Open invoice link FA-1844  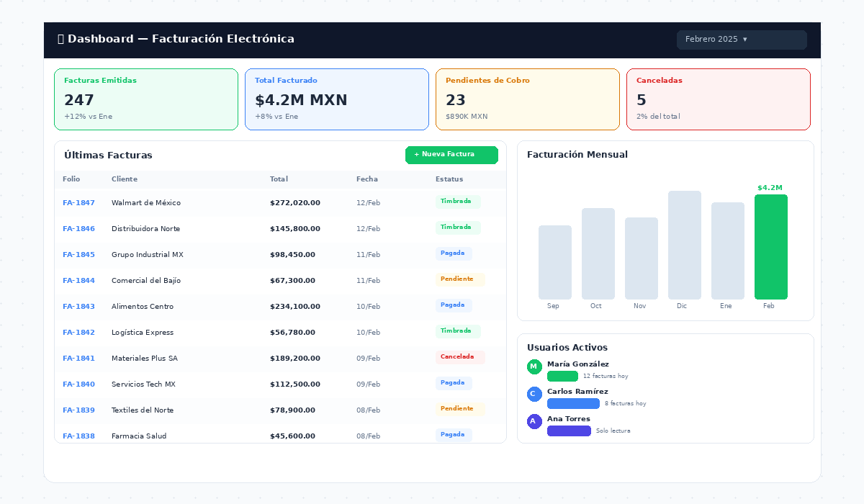78,281
